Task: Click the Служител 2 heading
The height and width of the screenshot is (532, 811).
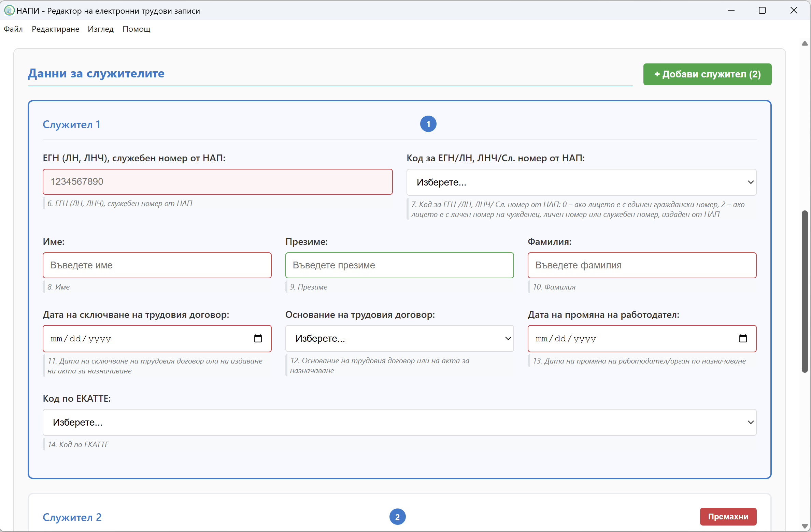Action: coord(72,517)
